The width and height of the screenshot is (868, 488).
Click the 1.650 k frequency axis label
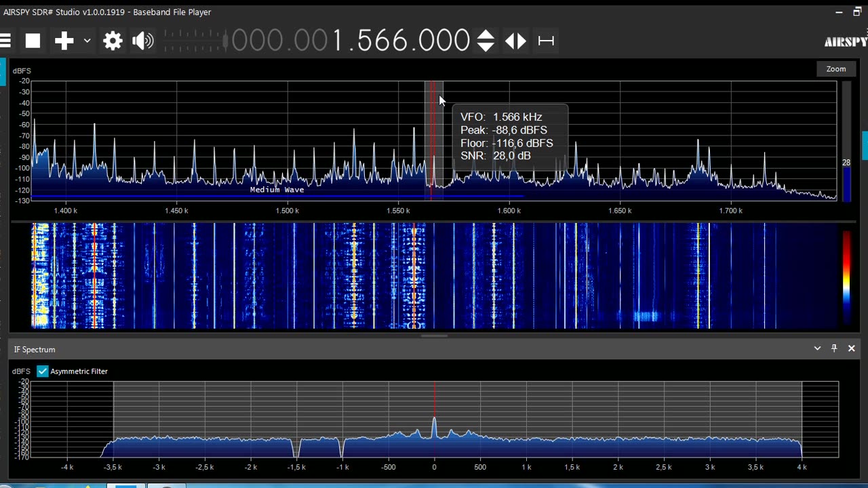(x=620, y=211)
